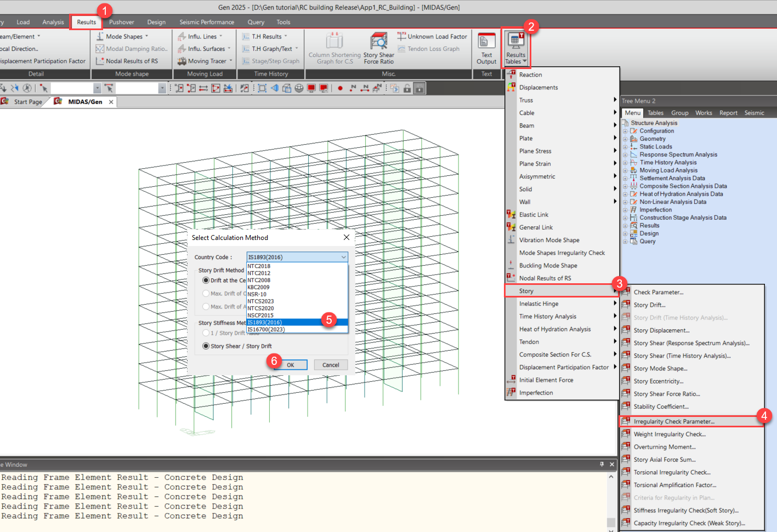Click the Unknown Load Factor icon
The height and width of the screenshot is (532, 777).
click(402, 36)
